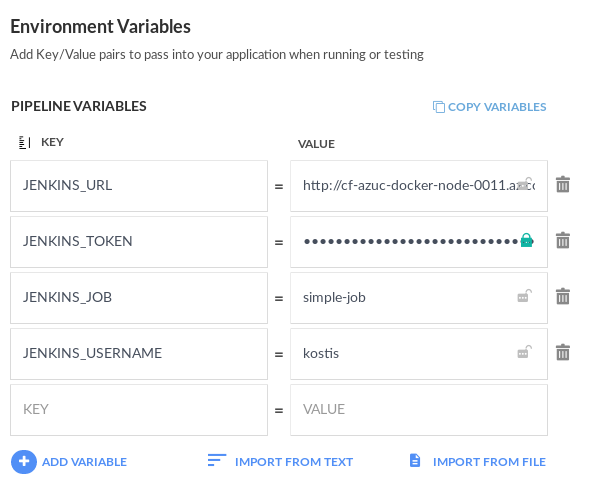Delete the JENKINS_TOKEN variable trash icon
The image size is (609, 503).
pos(563,241)
